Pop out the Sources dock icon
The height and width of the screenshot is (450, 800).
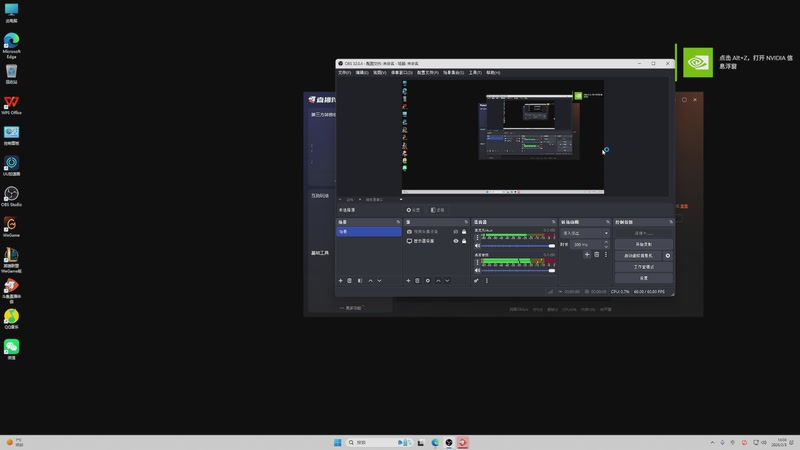466,222
